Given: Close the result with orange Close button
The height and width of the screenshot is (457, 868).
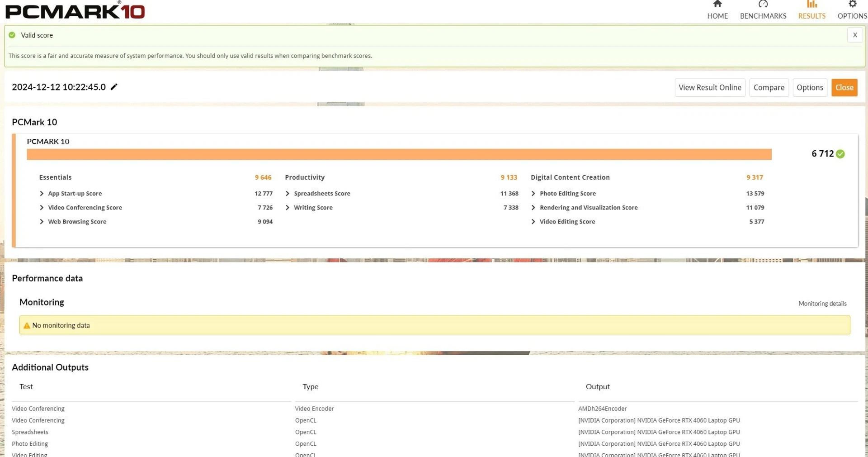Looking at the screenshot, I should pos(844,88).
